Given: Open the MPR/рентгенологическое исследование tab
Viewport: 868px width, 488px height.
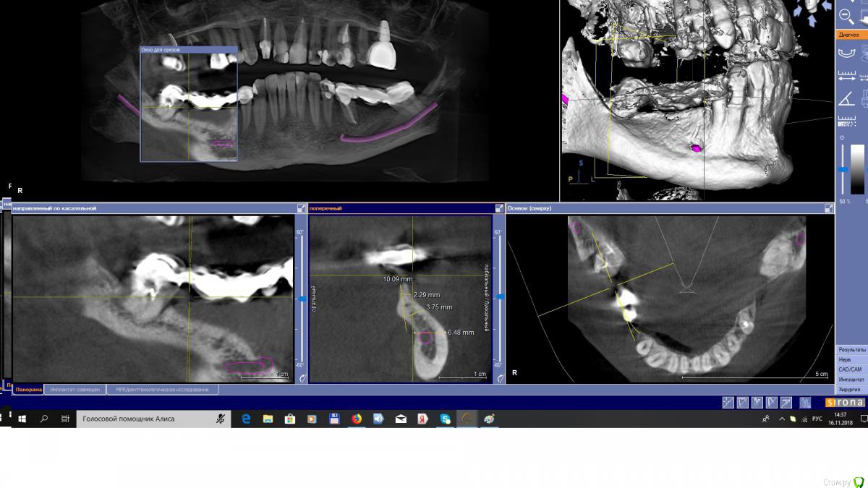Looking at the screenshot, I should click(x=162, y=390).
